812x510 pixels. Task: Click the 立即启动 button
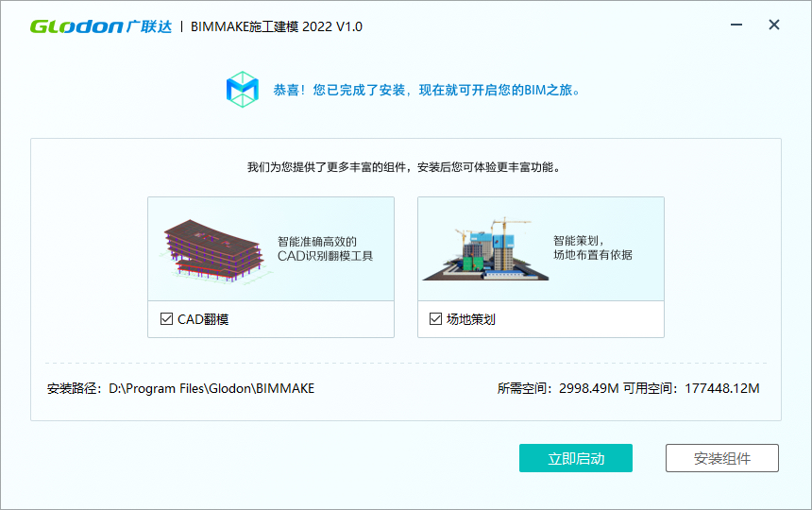point(576,458)
